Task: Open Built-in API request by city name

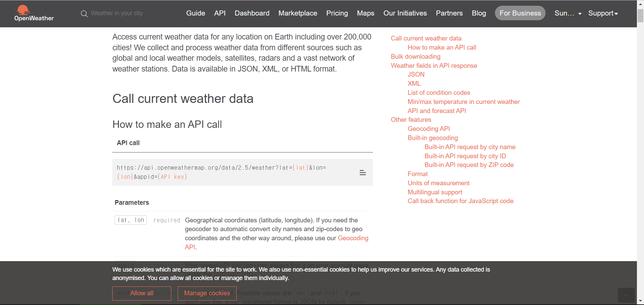Action: pos(470,147)
